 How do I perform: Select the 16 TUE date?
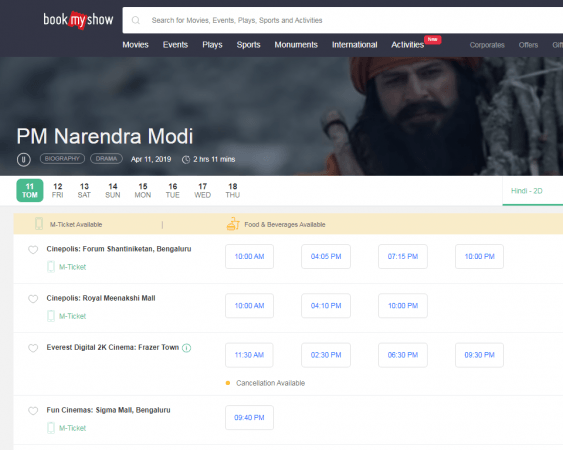(x=172, y=190)
